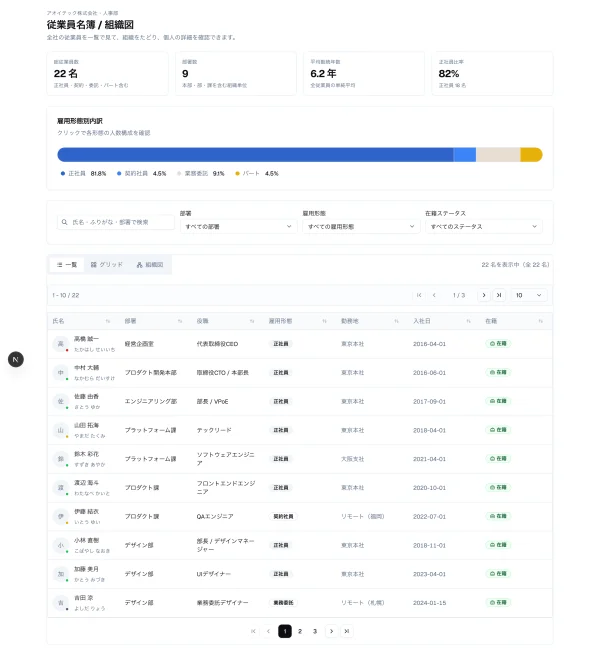Click avatar of 山田 拓海

[x=61, y=430]
